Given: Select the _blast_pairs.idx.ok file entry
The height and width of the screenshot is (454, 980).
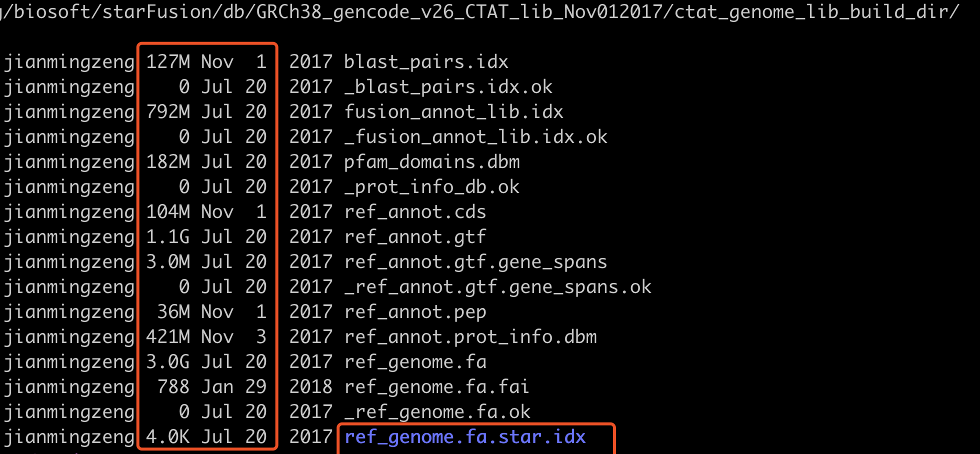Looking at the screenshot, I should 448,87.
